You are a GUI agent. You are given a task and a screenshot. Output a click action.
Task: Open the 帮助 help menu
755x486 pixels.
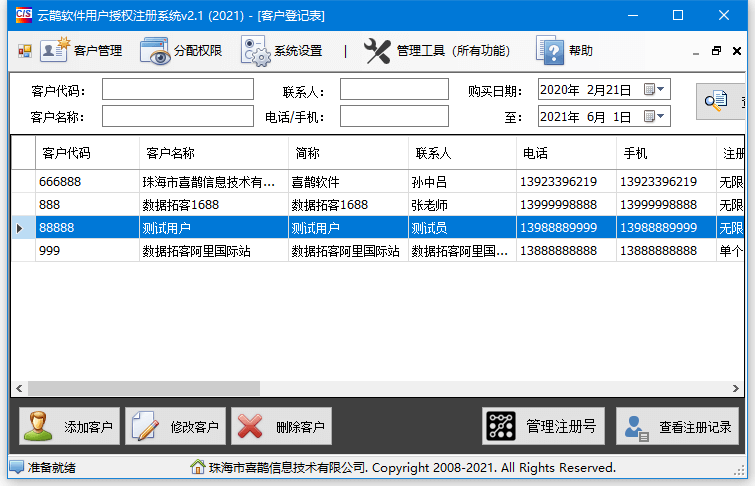(x=565, y=51)
